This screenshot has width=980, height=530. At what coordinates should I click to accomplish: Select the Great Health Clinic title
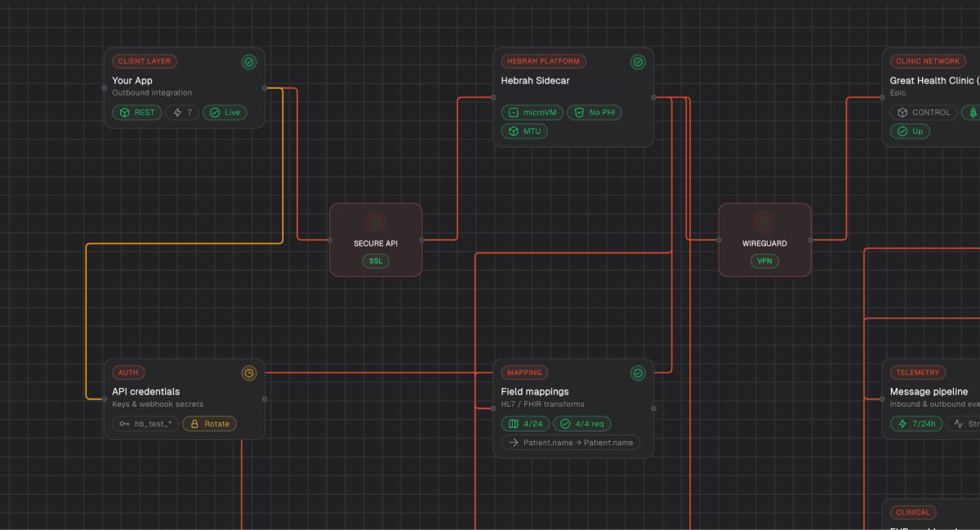pyautogui.click(x=934, y=81)
